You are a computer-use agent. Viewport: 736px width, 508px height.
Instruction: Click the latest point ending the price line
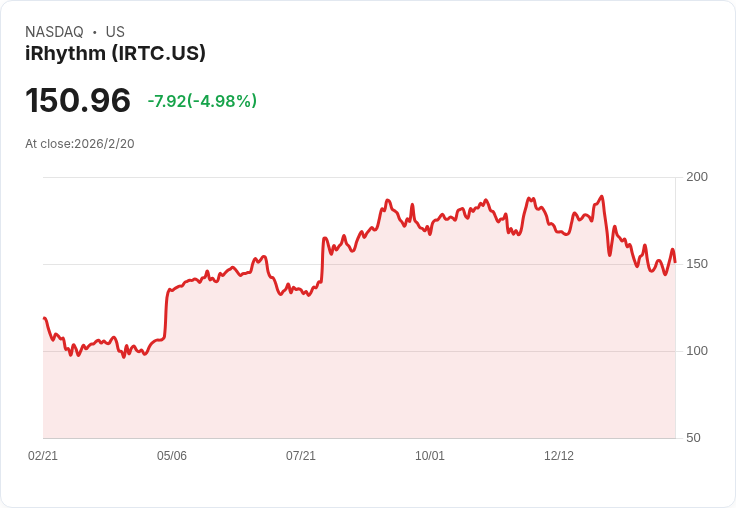tap(675, 262)
